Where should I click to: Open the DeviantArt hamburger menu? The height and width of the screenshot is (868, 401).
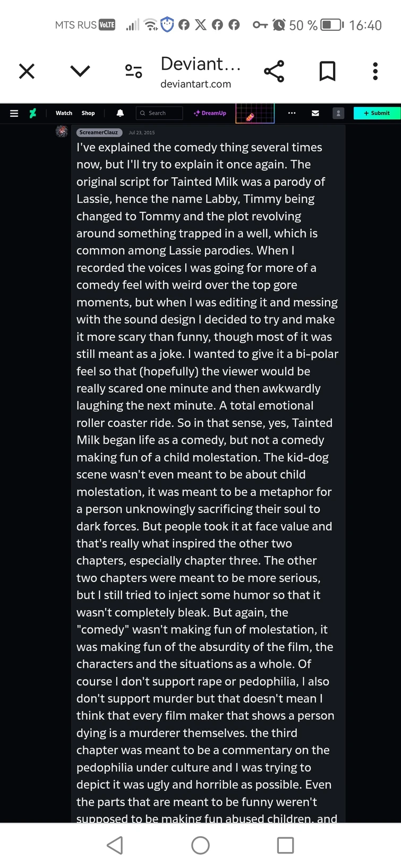[x=14, y=113]
